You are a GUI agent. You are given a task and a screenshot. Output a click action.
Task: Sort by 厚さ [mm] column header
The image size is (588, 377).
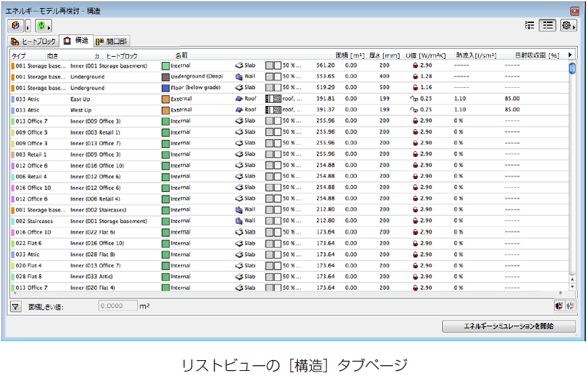click(384, 55)
